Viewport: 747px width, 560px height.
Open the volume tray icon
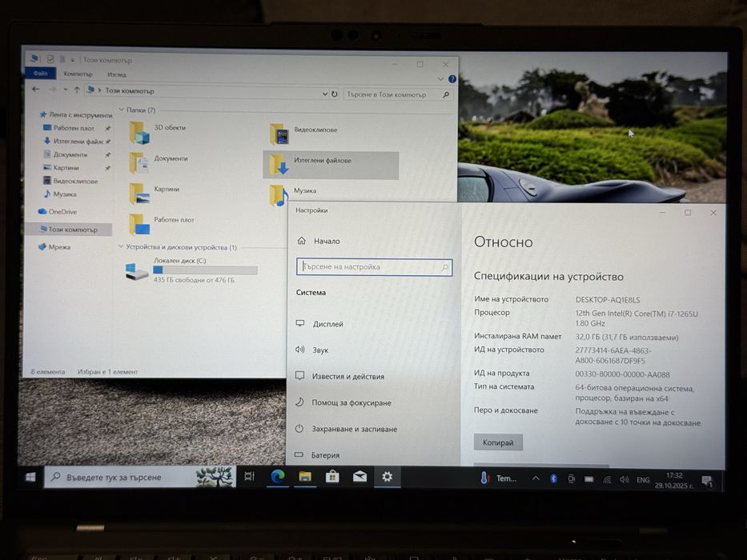click(624, 479)
